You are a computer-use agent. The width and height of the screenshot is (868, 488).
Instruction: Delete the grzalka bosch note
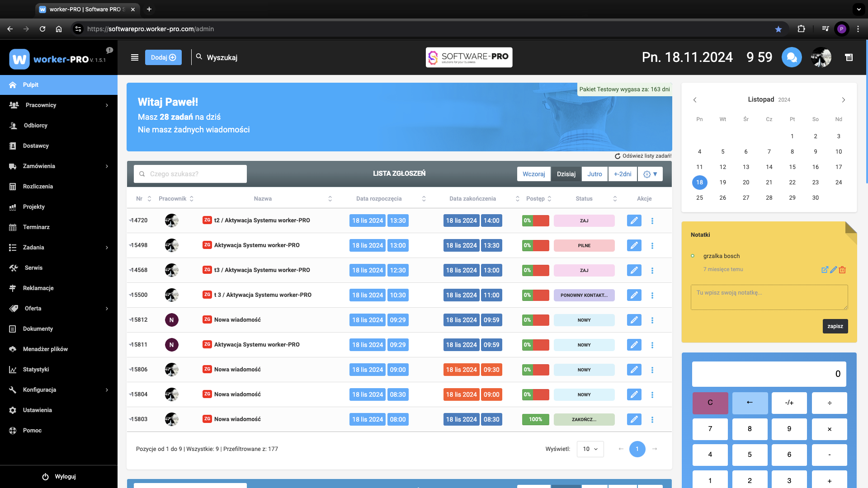point(842,270)
